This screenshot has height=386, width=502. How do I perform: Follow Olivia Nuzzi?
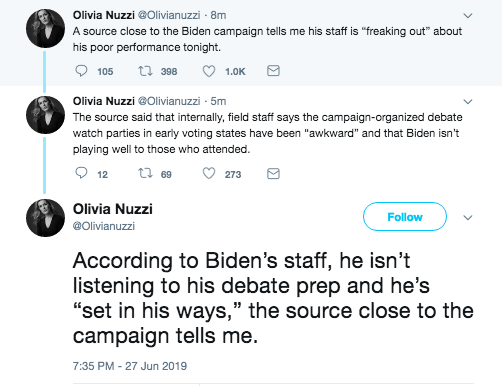(405, 217)
